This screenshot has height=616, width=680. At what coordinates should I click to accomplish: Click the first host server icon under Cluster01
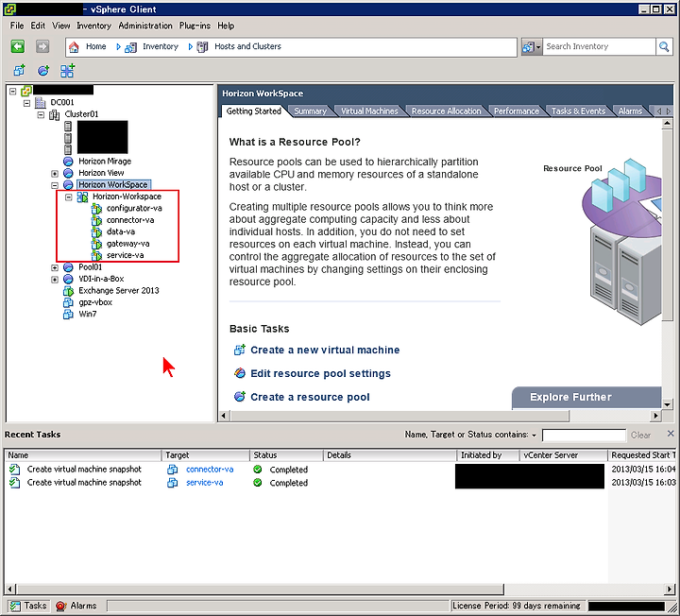click(68, 127)
